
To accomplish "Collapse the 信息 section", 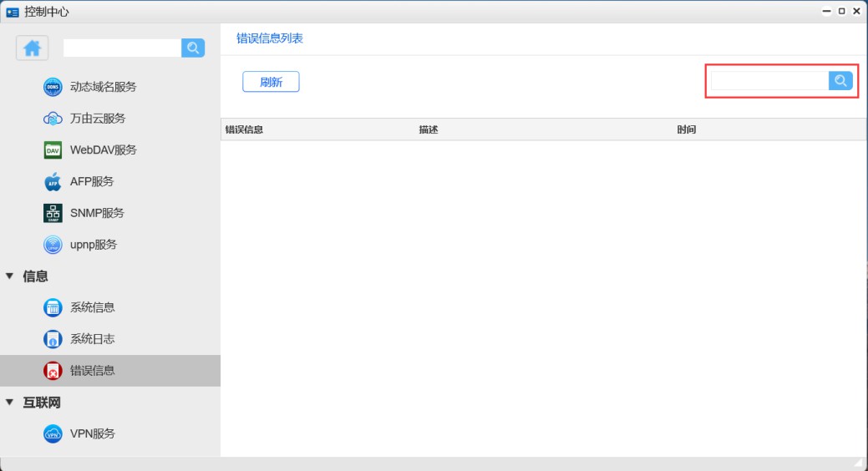I will click(x=10, y=276).
